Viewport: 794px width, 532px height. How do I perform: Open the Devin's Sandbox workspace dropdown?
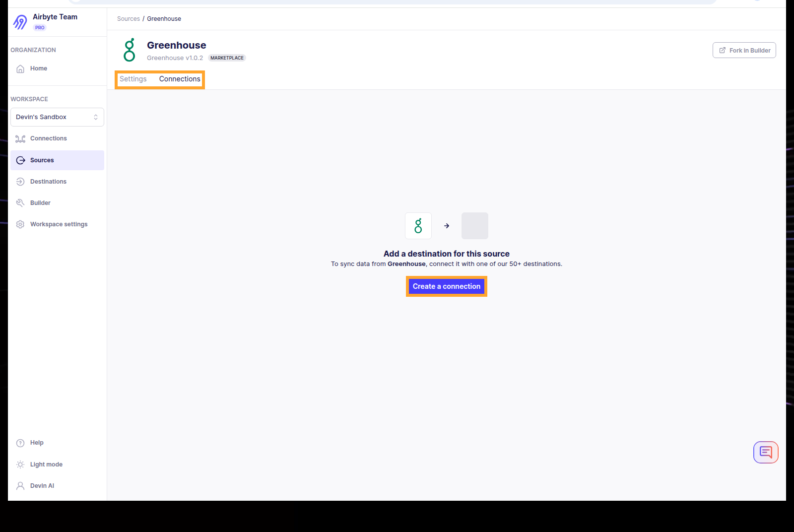pos(57,117)
